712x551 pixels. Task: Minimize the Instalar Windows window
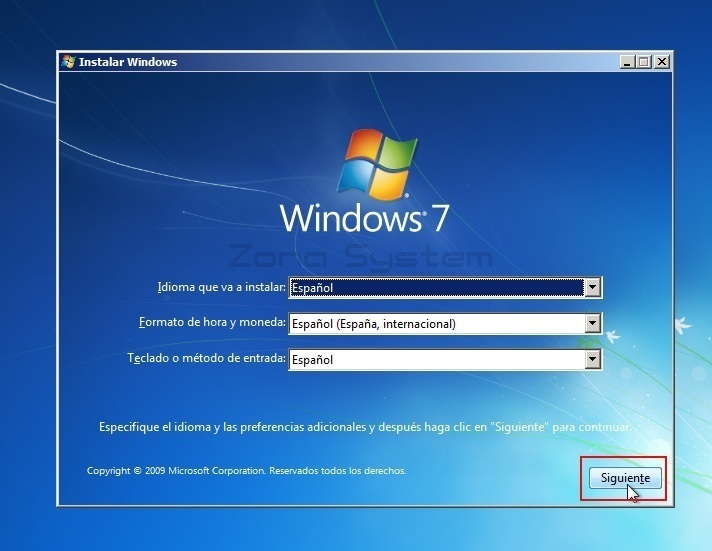click(x=627, y=62)
